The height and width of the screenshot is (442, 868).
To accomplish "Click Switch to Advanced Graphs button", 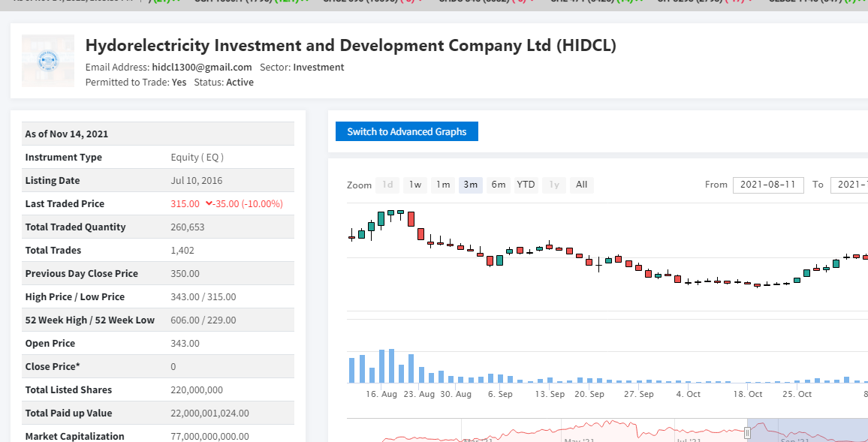I will tap(407, 131).
